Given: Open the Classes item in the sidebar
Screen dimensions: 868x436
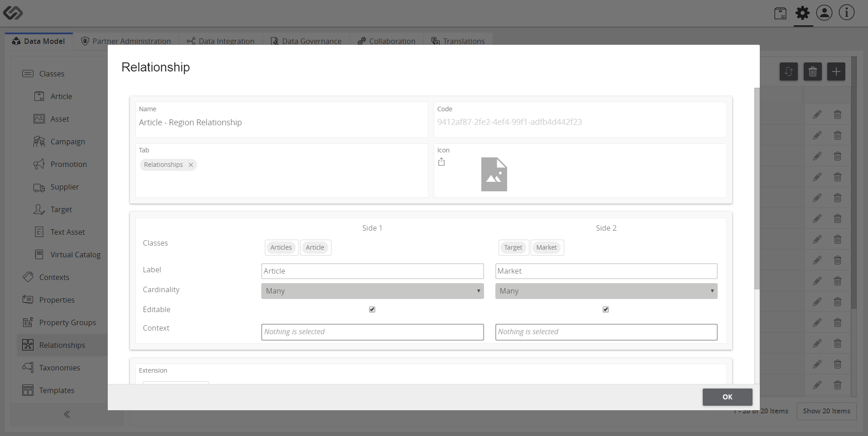Looking at the screenshot, I should [52, 74].
